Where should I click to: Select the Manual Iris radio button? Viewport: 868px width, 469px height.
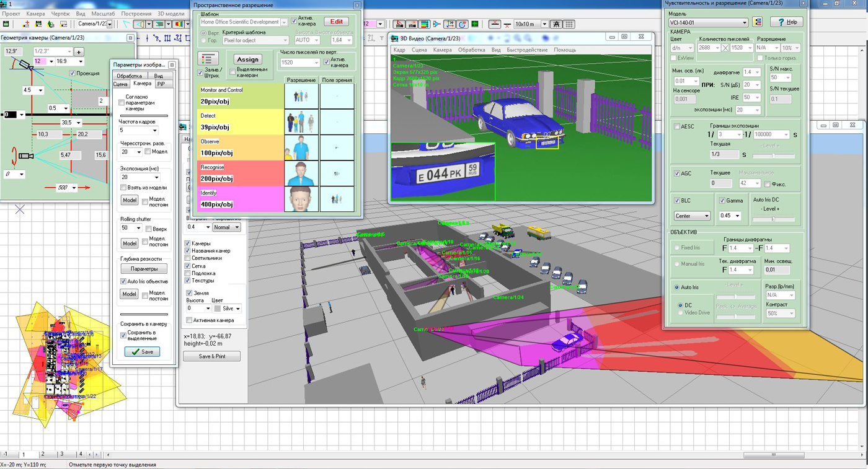pos(676,264)
